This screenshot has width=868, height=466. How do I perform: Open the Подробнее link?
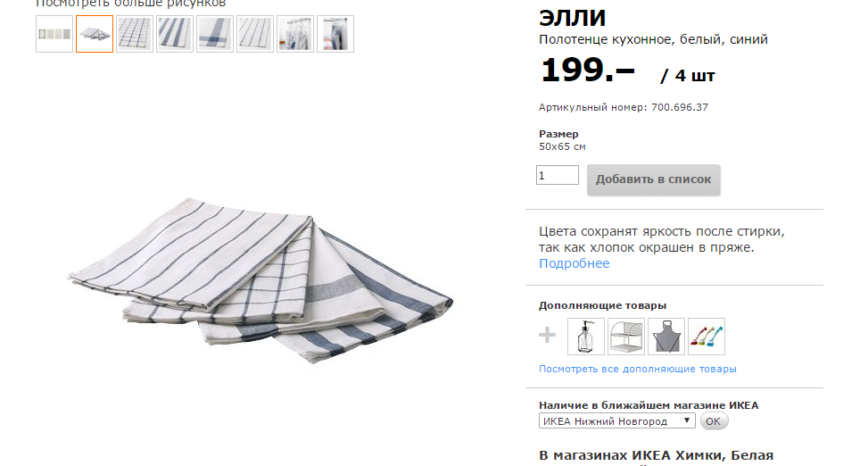click(574, 263)
